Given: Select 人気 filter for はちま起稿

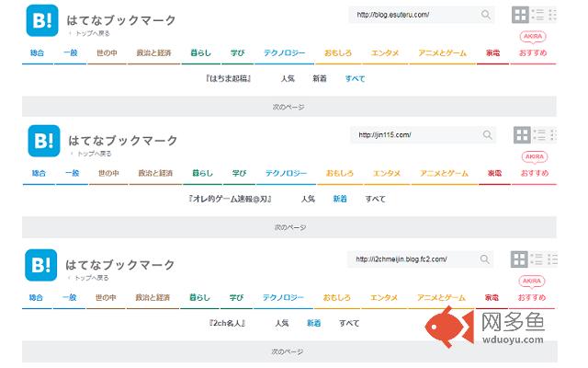Looking at the screenshot, I should point(288,79).
